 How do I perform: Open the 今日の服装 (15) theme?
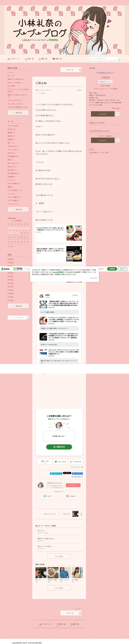[13, 156]
